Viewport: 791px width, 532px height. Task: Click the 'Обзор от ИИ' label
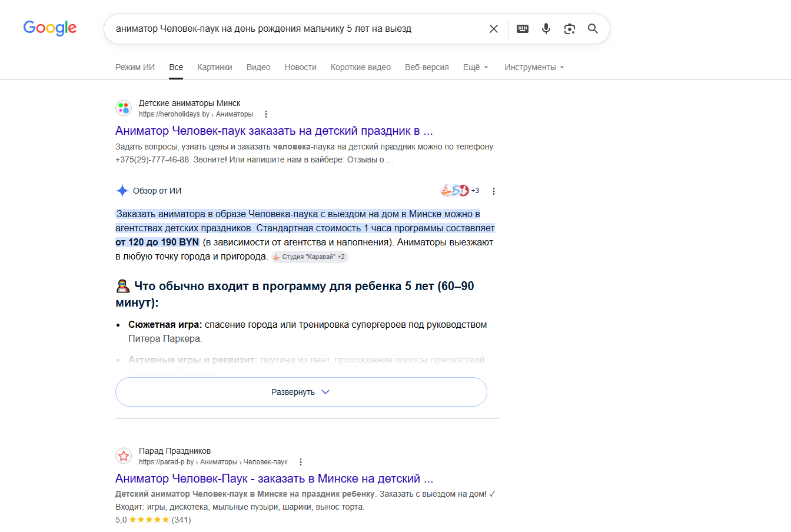tap(157, 191)
